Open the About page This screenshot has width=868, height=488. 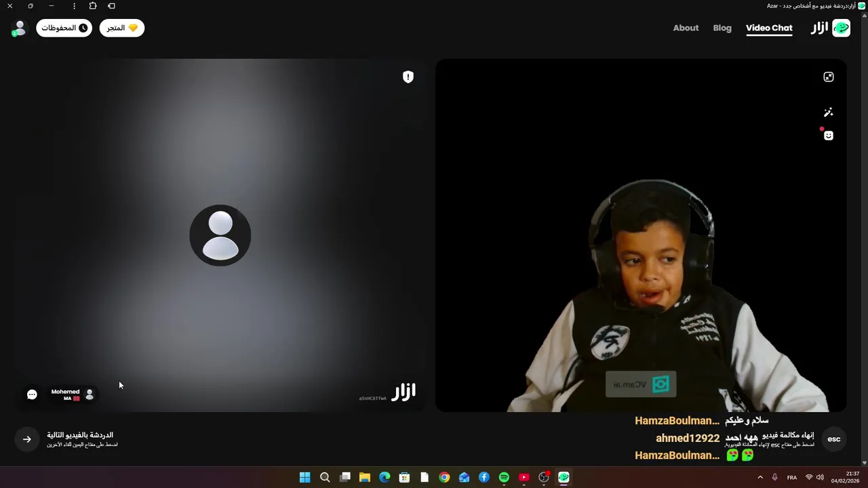pyautogui.click(x=686, y=28)
